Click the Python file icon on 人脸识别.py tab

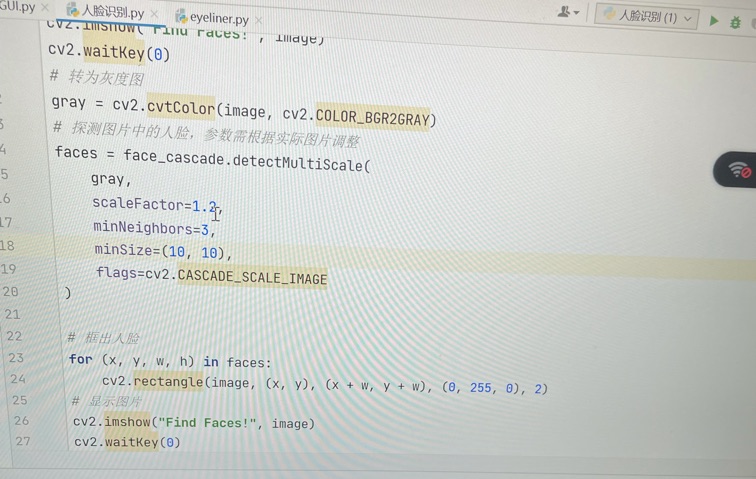point(72,10)
